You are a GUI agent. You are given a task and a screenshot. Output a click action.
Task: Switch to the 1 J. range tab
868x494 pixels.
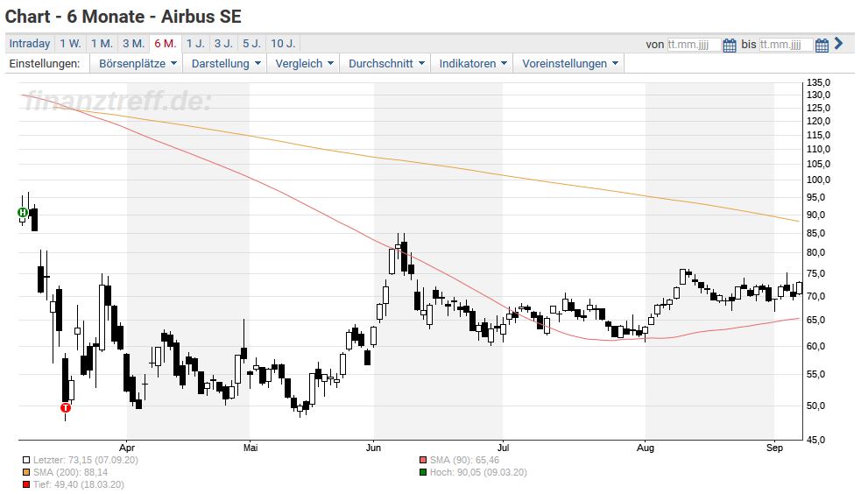click(195, 43)
